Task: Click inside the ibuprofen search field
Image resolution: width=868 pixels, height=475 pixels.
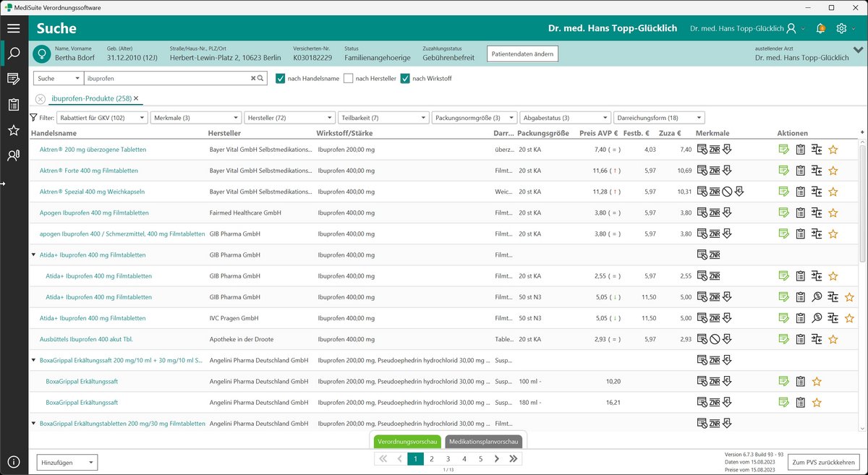Action: point(166,78)
